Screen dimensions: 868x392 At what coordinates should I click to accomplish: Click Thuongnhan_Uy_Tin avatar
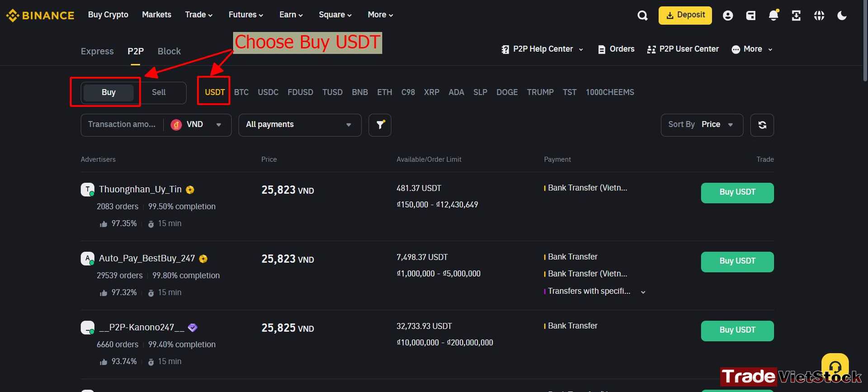[87, 189]
